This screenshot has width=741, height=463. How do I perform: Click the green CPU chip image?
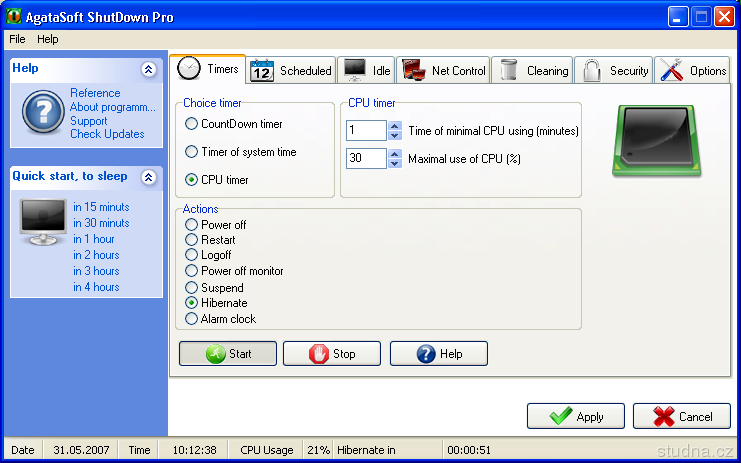coord(656,141)
